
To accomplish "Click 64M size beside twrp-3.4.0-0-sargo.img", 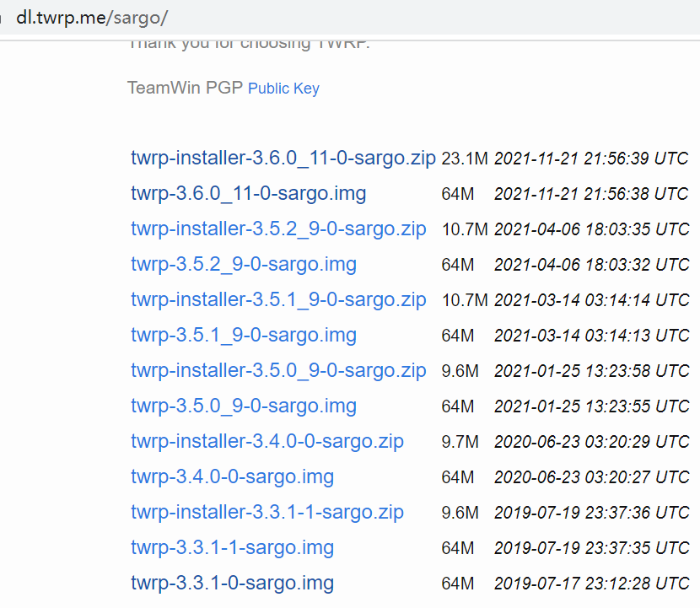I will 458,477.
